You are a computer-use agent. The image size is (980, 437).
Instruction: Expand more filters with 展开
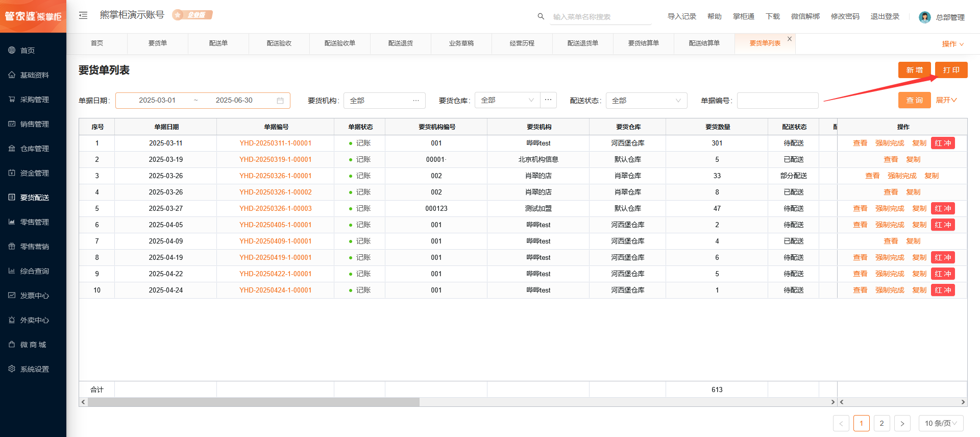click(x=946, y=100)
